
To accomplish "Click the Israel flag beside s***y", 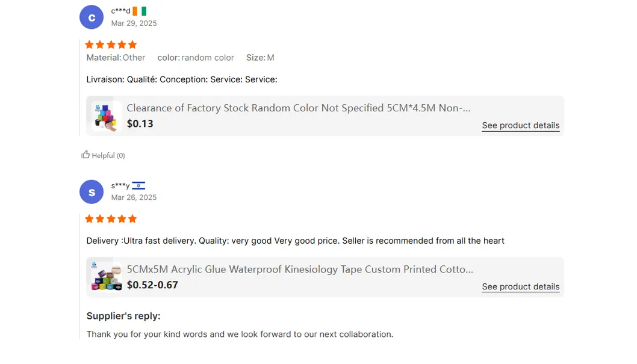I will pyautogui.click(x=138, y=185).
